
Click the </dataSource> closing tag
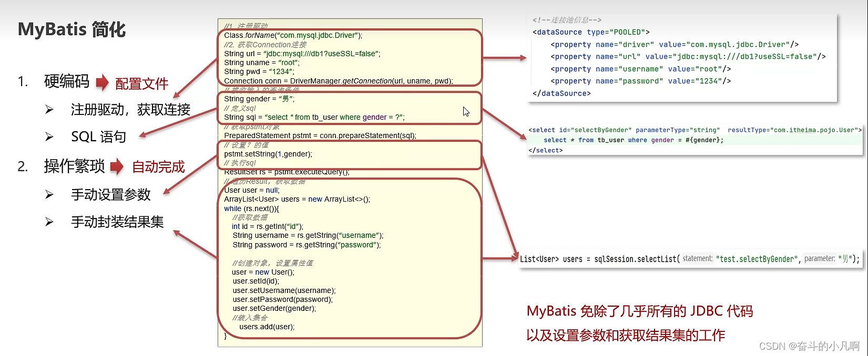[x=561, y=93]
